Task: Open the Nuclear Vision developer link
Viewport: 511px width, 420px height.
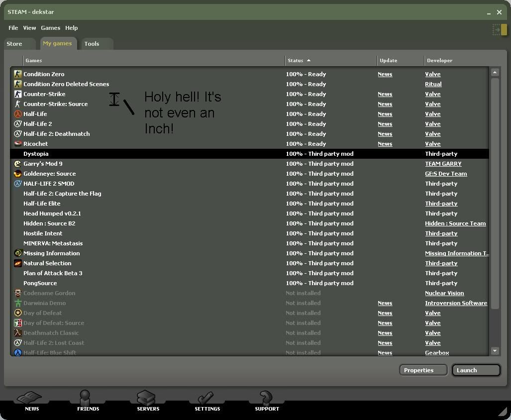Action: click(x=444, y=293)
